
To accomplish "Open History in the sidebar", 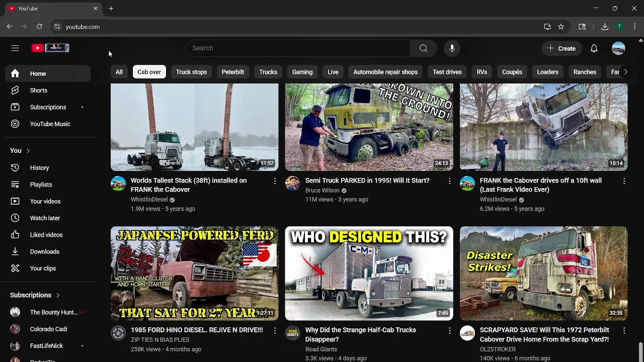I will tap(48, 168).
